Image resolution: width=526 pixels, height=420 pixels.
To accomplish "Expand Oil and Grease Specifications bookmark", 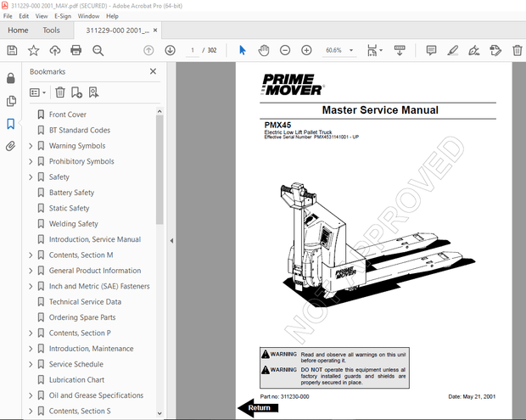I will [x=31, y=395].
